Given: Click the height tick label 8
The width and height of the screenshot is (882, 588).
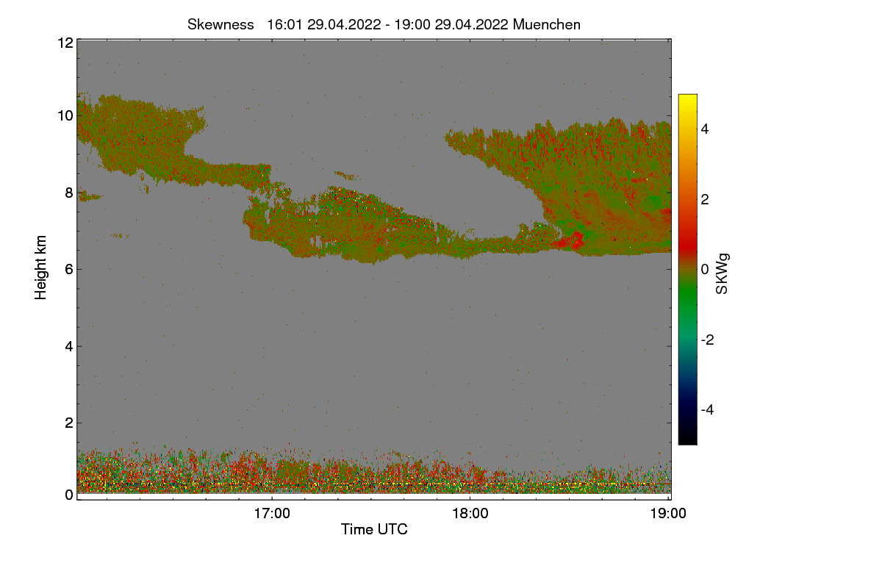Looking at the screenshot, I should pos(69,193).
